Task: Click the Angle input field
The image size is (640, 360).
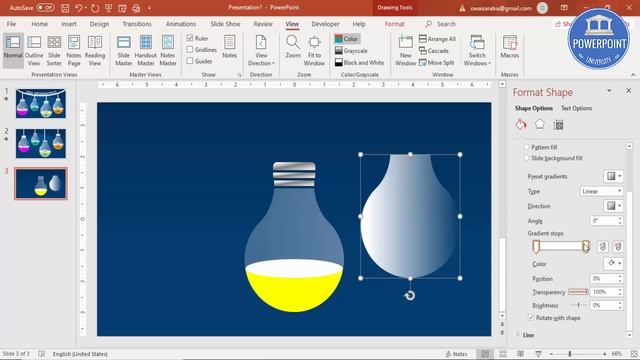Action: [x=604, y=221]
